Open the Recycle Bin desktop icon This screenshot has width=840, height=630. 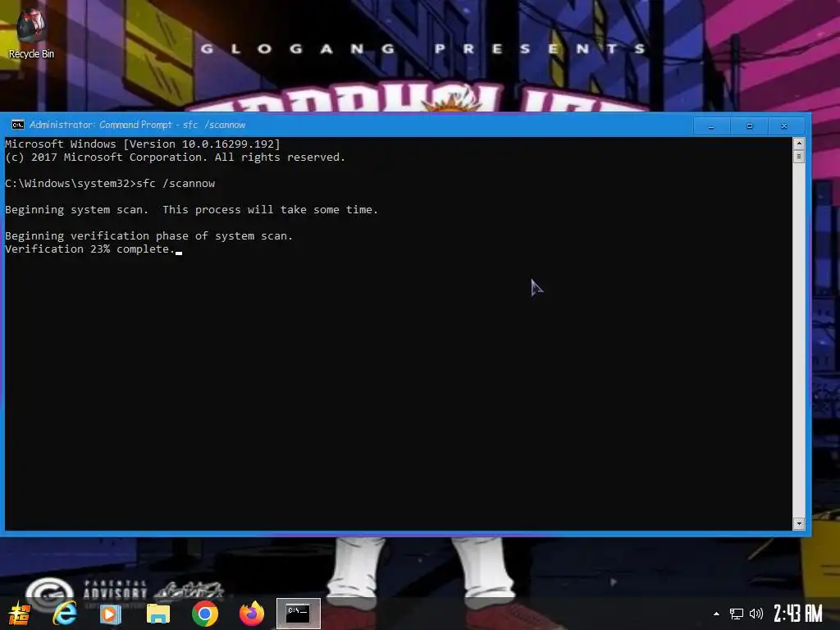[31, 34]
